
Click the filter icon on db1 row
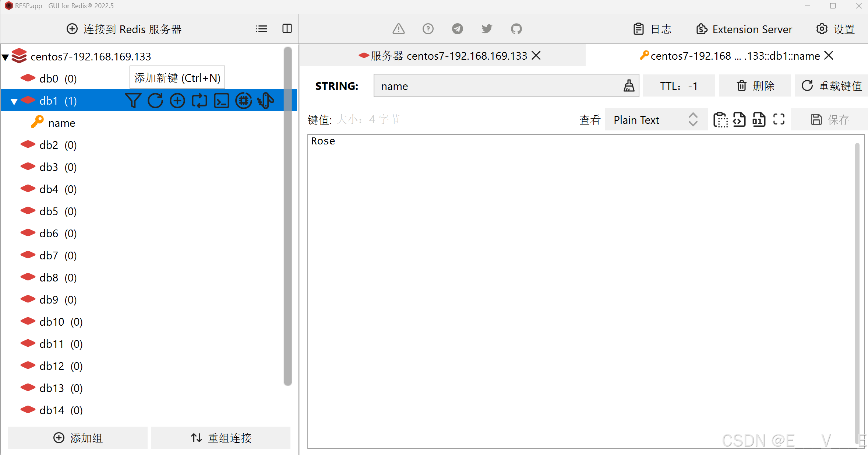point(133,101)
